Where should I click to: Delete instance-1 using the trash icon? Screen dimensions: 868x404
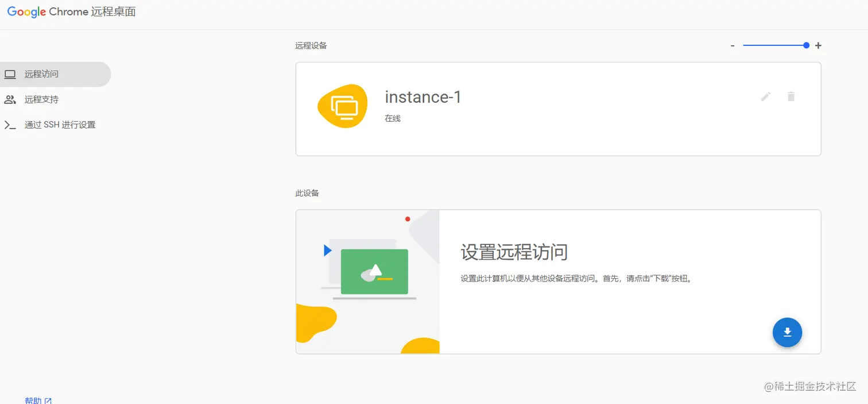point(791,97)
